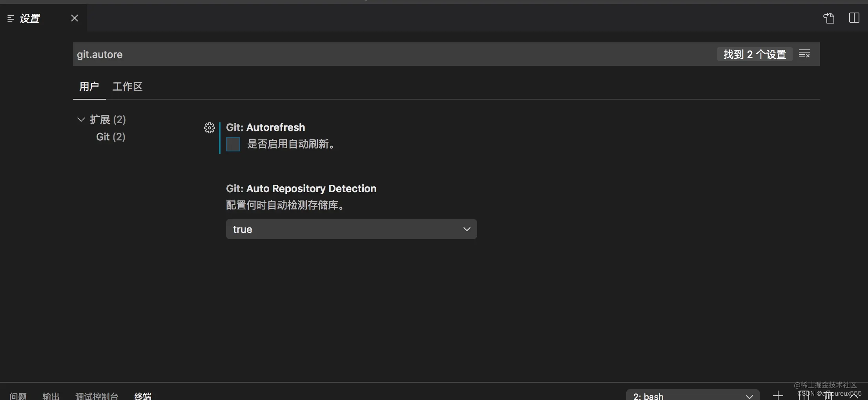Open the settings JSON file icon
This screenshot has height=400, width=868.
pos(829,18)
